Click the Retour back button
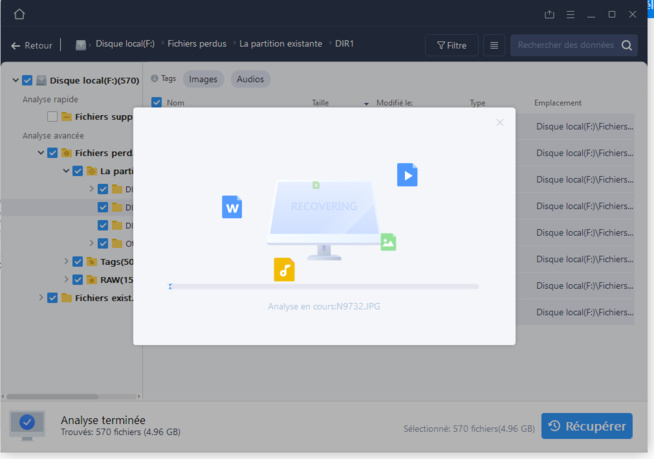 (32, 45)
